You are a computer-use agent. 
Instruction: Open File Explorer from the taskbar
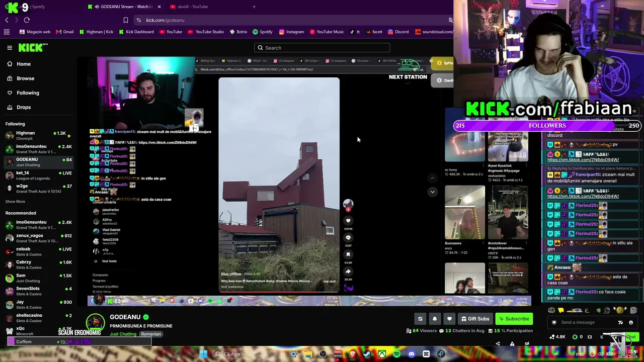tap(308, 354)
